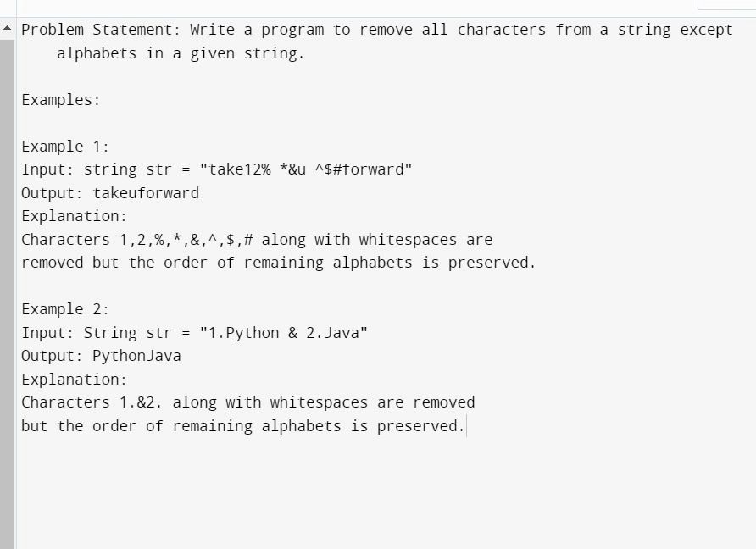Click the partial box at top right
756x549 pixels.
coord(726,4)
